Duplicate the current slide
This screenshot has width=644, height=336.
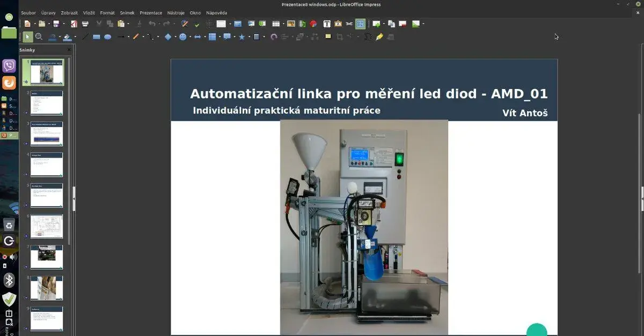click(391, 24)
